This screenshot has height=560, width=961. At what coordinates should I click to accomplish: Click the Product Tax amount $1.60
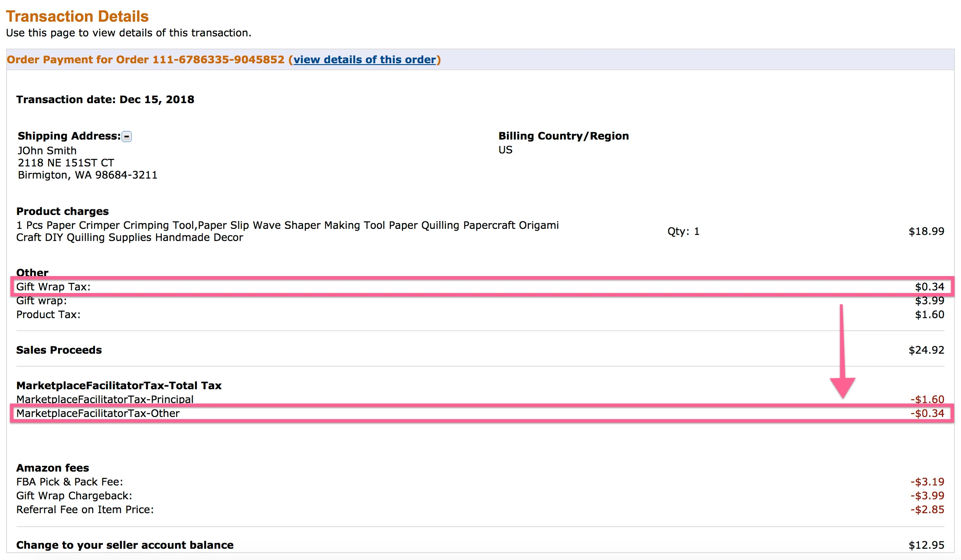[929, 315]
